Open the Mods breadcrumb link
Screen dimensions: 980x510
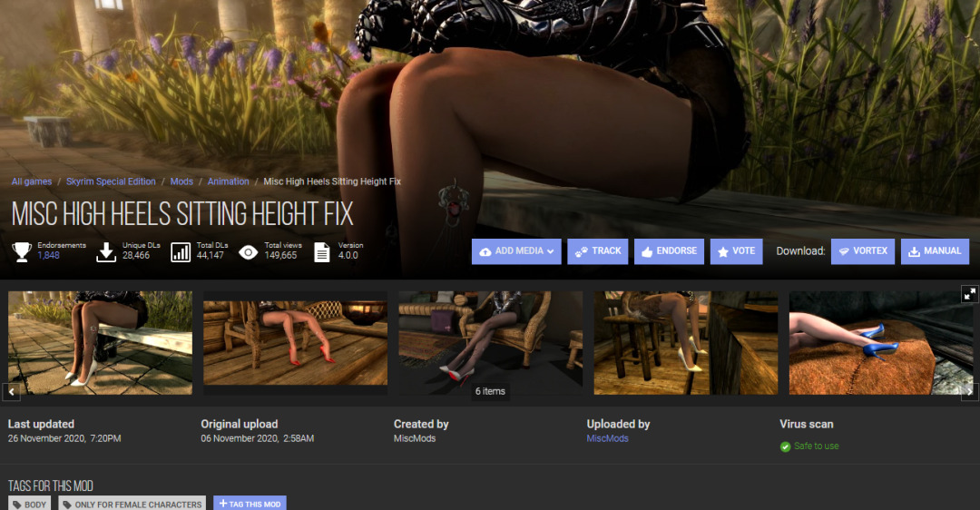coord(181,181)
